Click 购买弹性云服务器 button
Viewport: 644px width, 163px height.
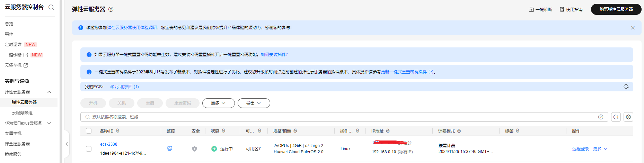click(616, 9)
